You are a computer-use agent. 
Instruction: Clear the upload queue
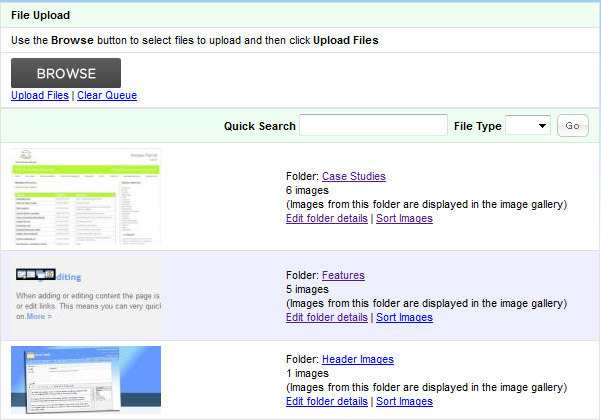coord(107,96)
